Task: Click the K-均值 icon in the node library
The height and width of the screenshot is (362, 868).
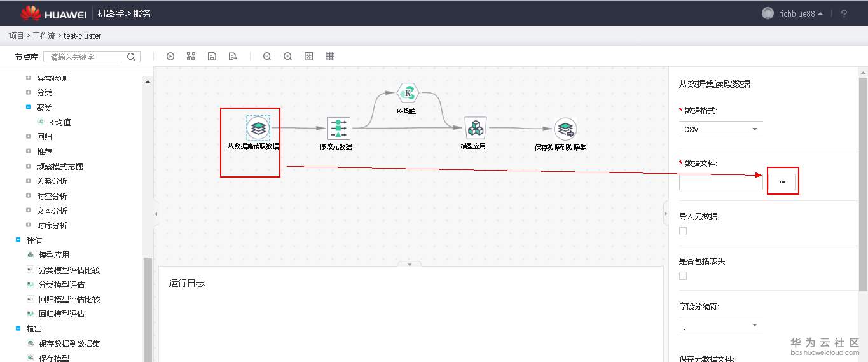Action: pyautogui.click(x=41, y=122)
